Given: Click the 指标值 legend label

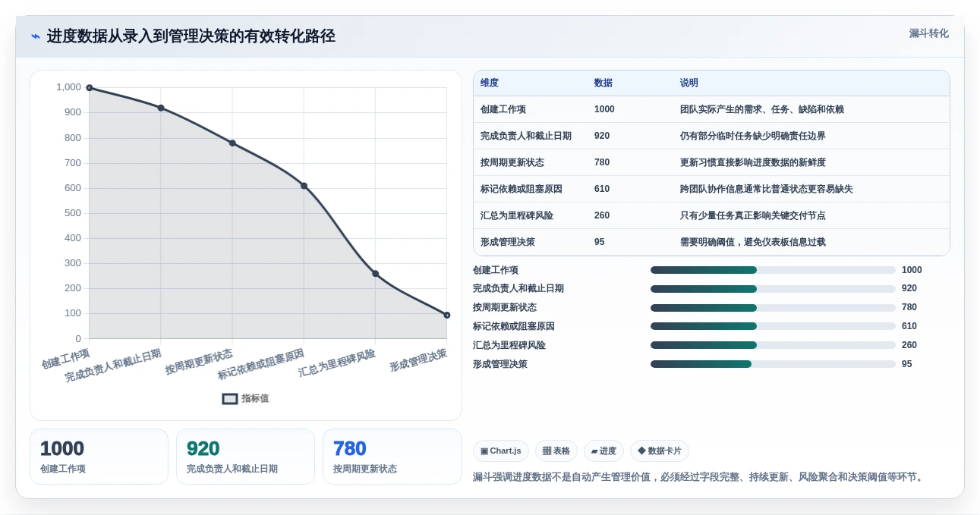Looking at the screenshot, I should (255, 398).
